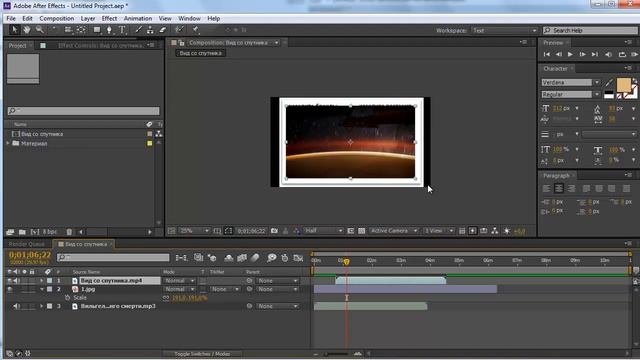Click the Interpret Footage icon in Project panel

click(x=10, y=232)
